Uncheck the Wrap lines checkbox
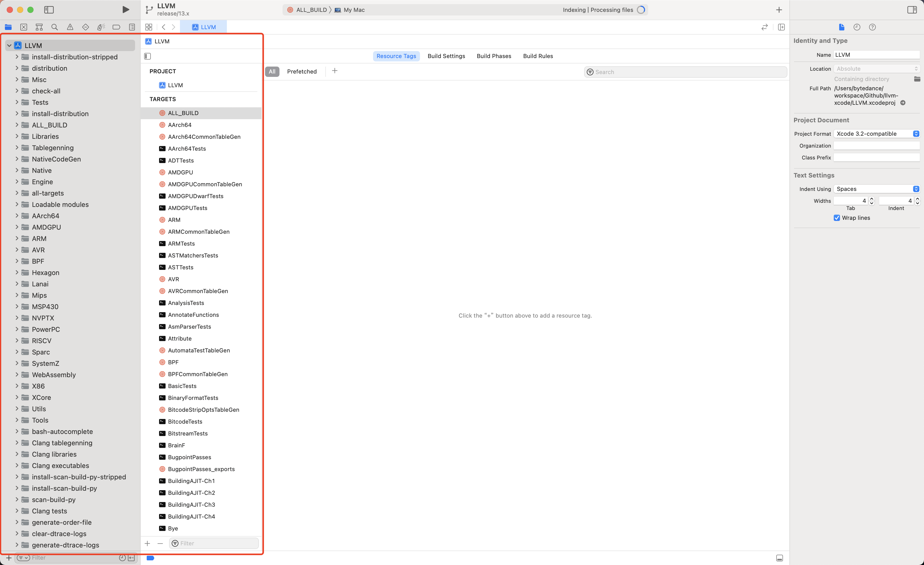 click(x=837, y=218)
